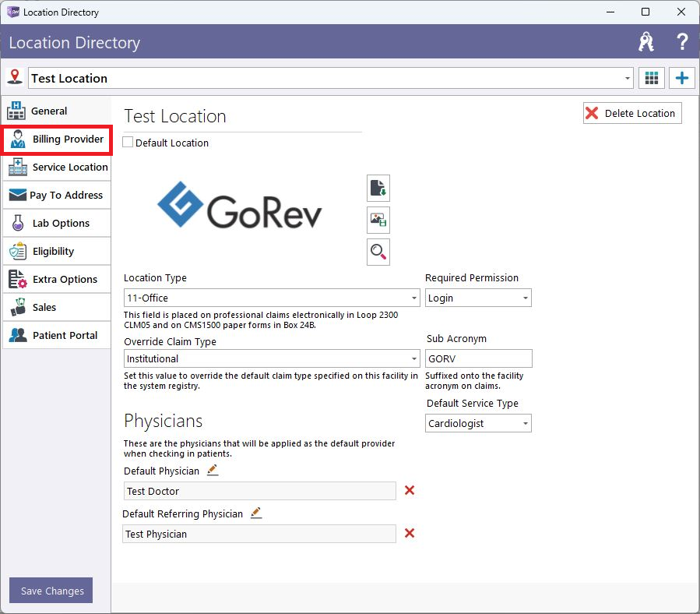Click the Delete Location button
This screenshot has width=700, height=614.
click(x=632, y=114)
